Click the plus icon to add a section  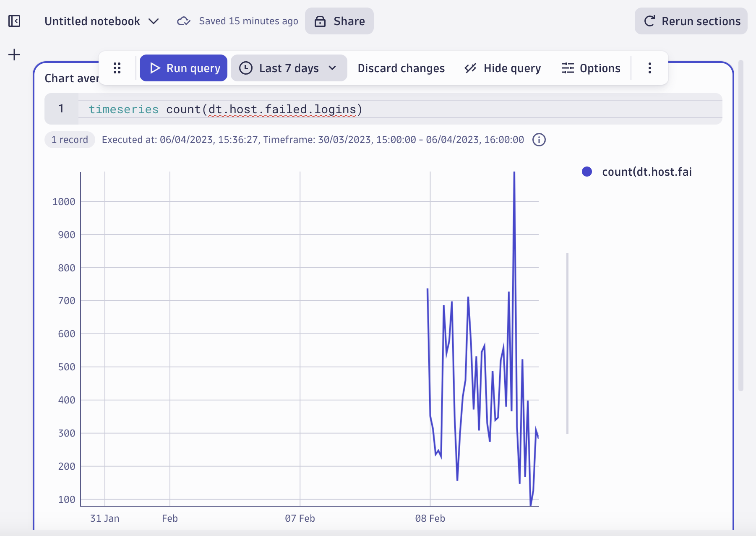click(14, 54)
